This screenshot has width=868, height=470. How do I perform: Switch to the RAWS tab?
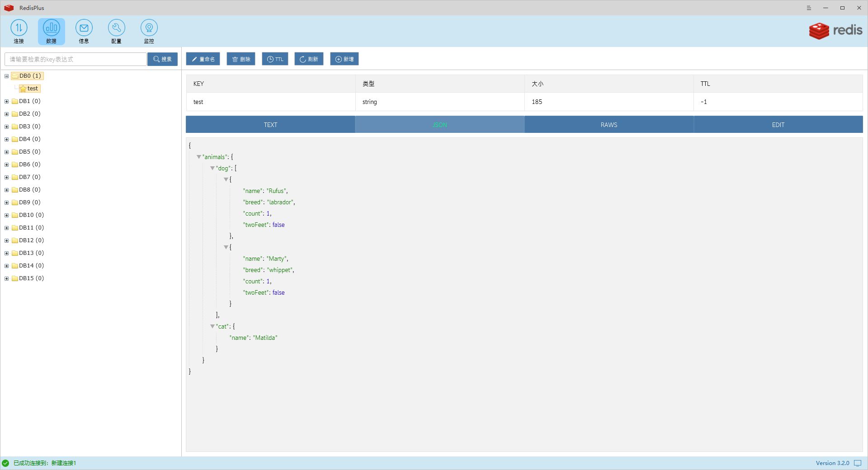(x=609, y=125)
